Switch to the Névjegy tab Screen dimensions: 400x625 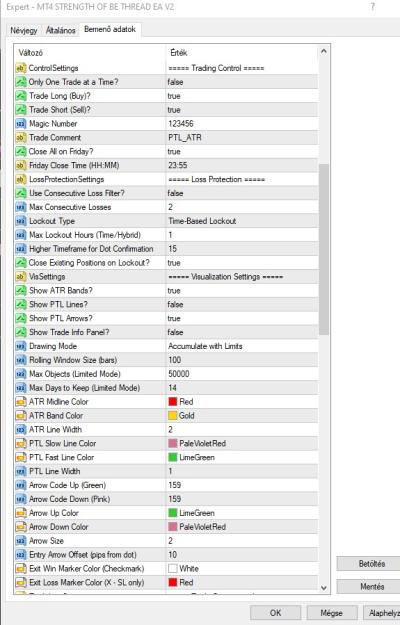[x=24, y=30]
